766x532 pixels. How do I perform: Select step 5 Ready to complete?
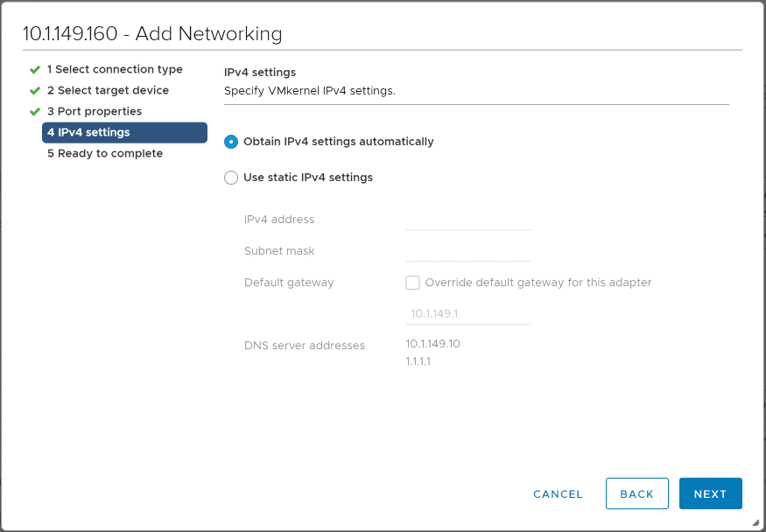point(104,153)
